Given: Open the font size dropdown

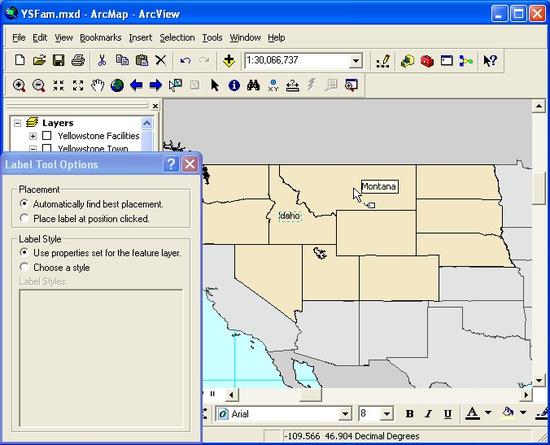Looking at the screenshot, I should [387, 414].
